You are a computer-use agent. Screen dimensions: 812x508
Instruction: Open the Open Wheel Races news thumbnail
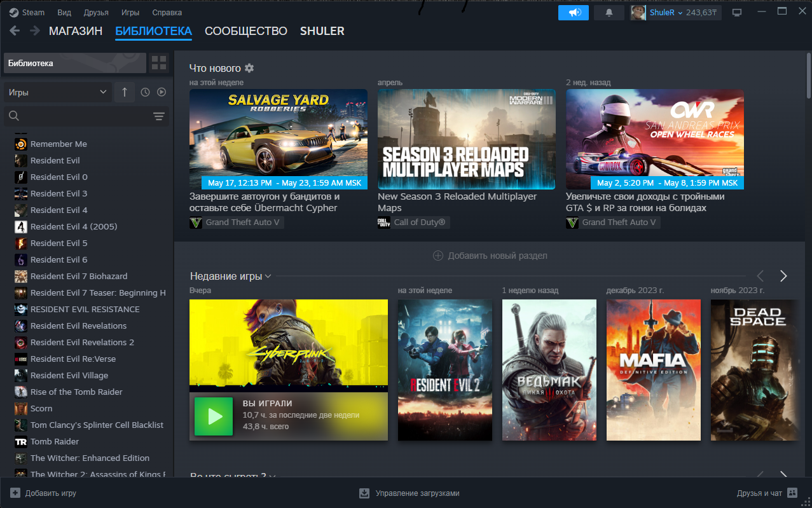point(655,139)
